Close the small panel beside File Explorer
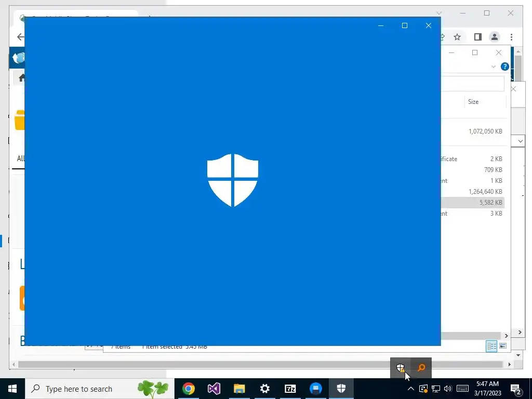This screenshot has width=532, height=399. (514, 89)
